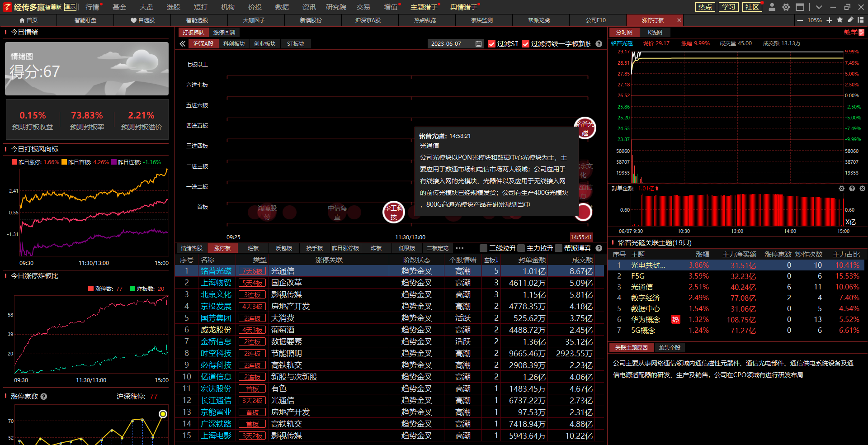Click help icon beside 过滤持续一字板新股
868x445 pixels.
coord(599,44)
